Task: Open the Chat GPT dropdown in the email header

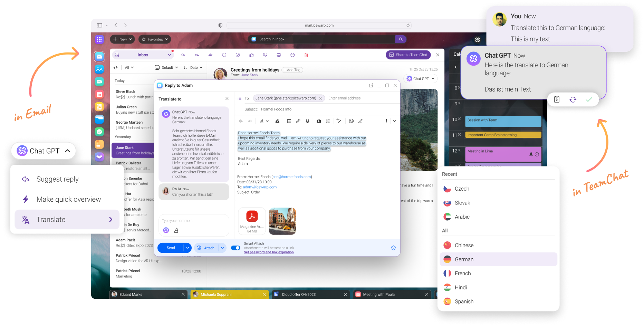Action: 420,79
